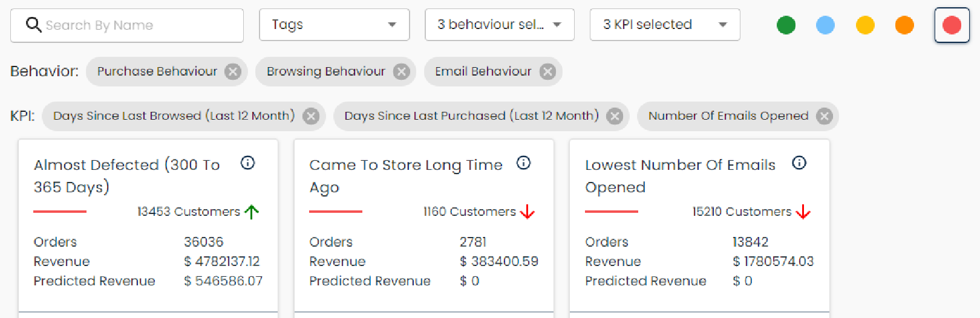Choose the yellow color filter
The image size is (980, 318).
pyautogui.click(x=865, y=25)
